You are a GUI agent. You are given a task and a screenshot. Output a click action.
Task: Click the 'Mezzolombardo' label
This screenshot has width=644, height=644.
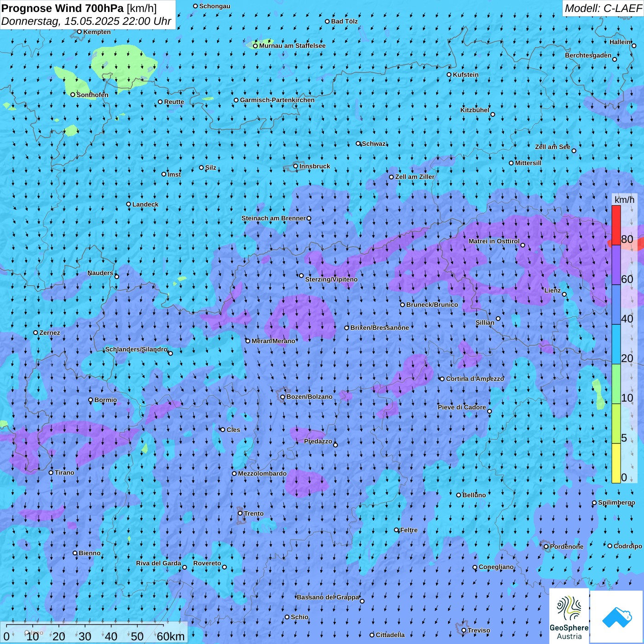pos(262,473)
